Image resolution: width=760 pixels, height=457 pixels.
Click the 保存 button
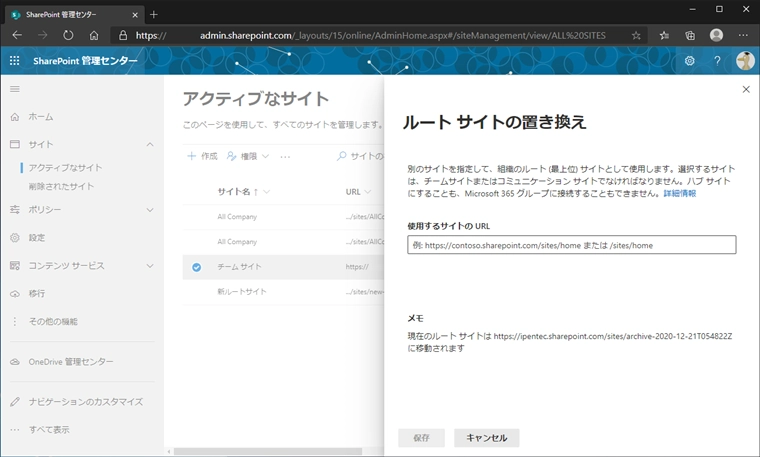click(x=421, y=438)
